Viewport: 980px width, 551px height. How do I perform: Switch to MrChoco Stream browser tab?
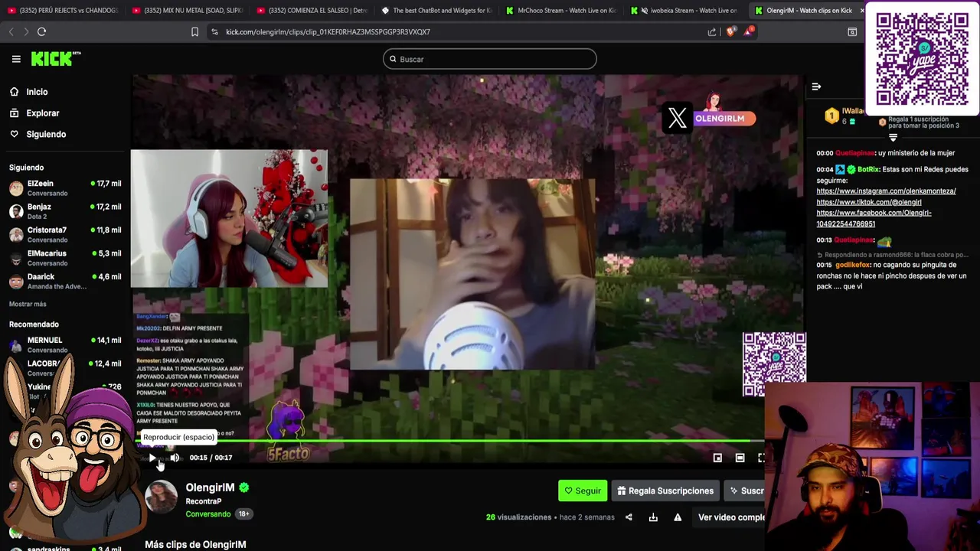point(561,10)
